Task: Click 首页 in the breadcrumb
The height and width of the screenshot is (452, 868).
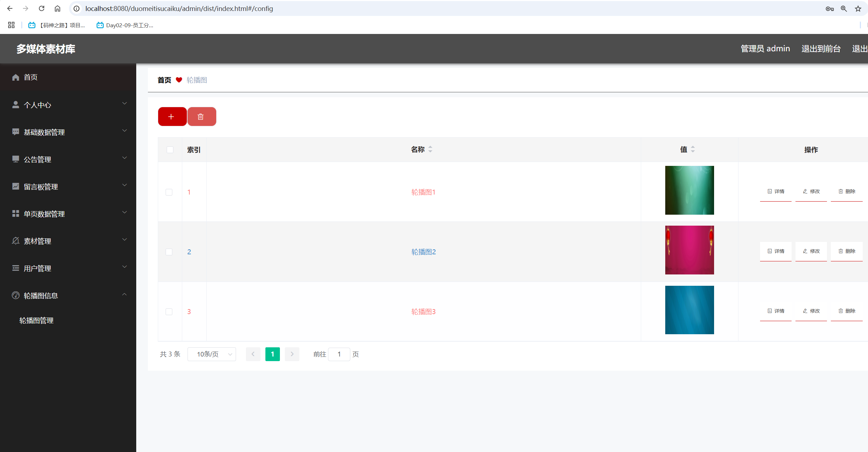Action: [x=164, y=80]
